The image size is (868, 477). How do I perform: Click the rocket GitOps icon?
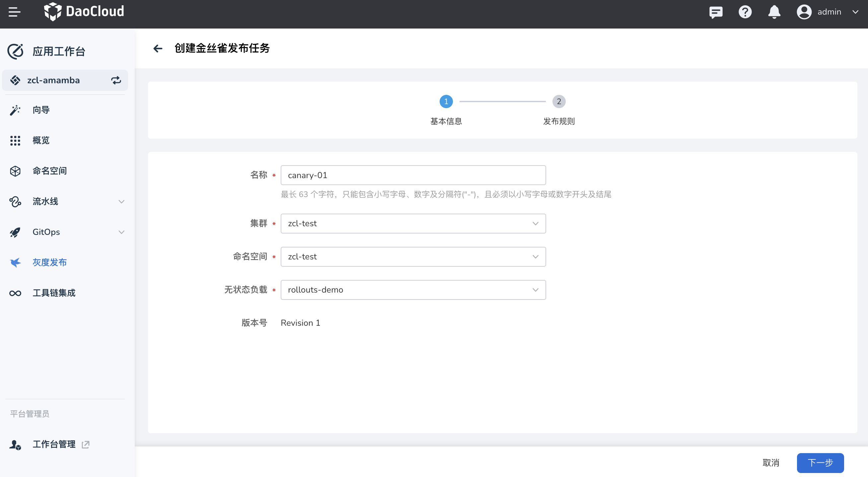[15, 232]
